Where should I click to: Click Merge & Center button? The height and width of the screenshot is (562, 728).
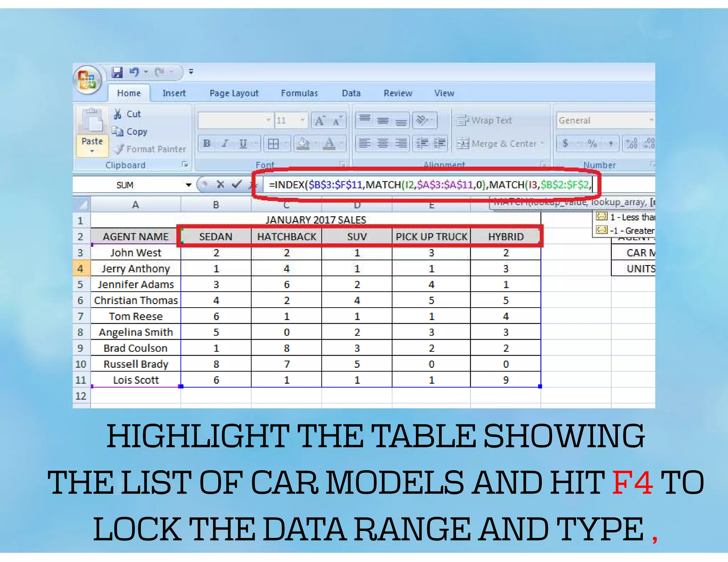click(498, 144)
